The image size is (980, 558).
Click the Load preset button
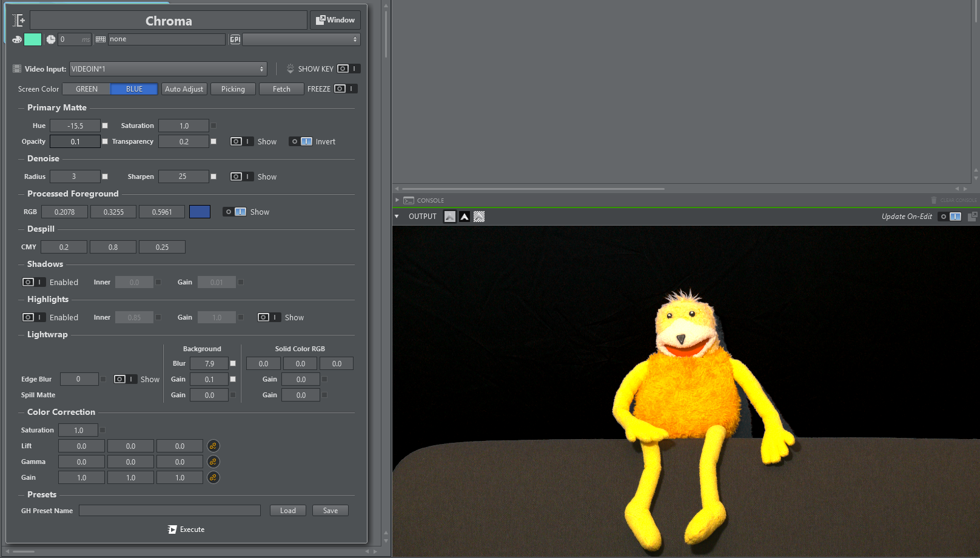288,511
